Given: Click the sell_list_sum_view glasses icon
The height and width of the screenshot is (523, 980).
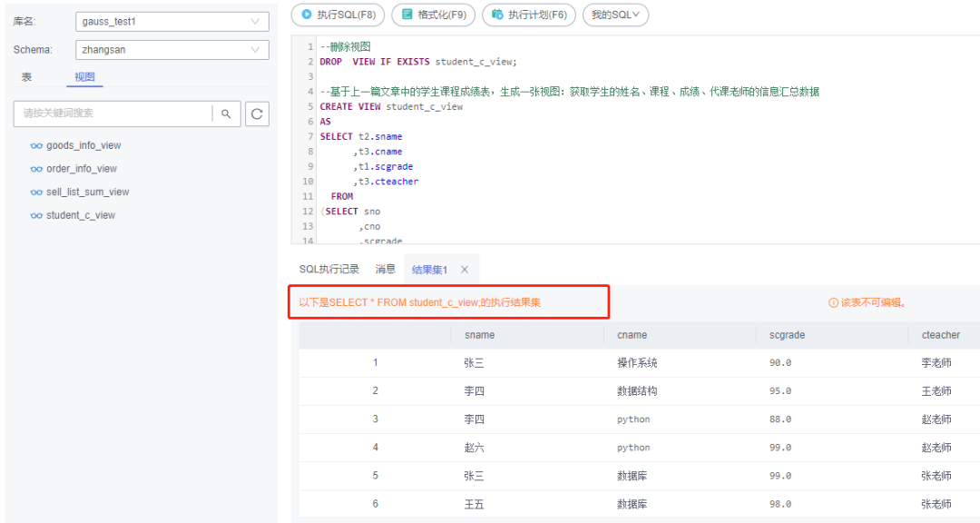Looking at the screenshot, I should tap(36, 192).
